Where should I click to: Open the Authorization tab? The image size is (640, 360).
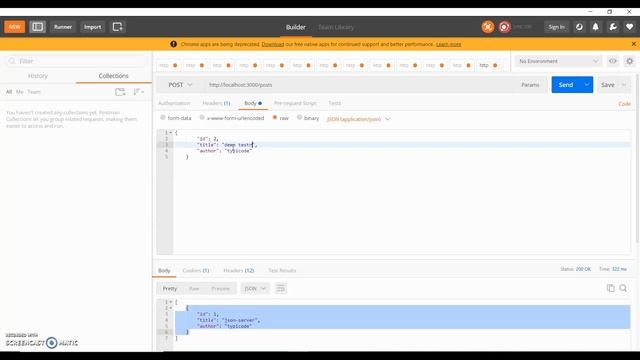(x=174, y=103)
